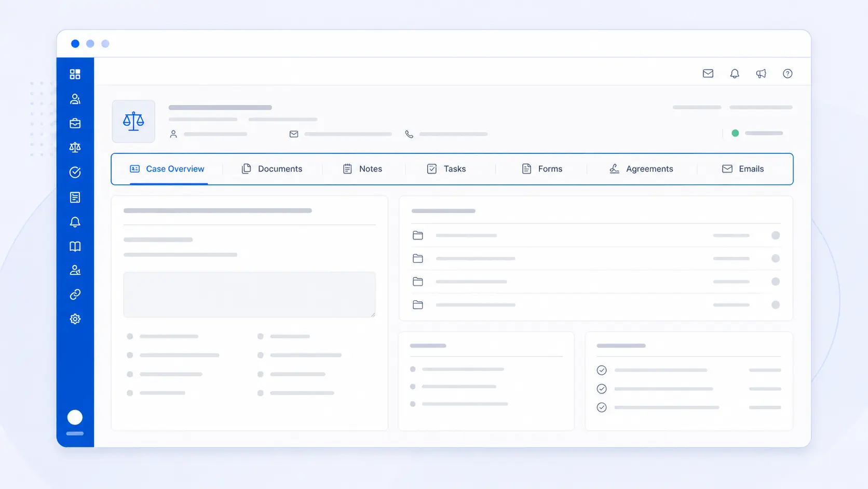The image size is (868, 489).
Task: Open the first folder icon in list
Action: 418,235
